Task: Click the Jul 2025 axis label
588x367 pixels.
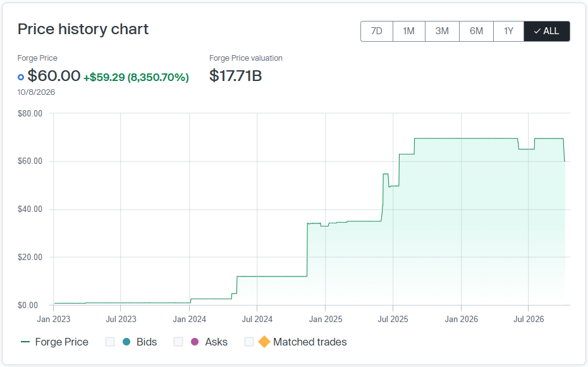Action: coord(393,320)
